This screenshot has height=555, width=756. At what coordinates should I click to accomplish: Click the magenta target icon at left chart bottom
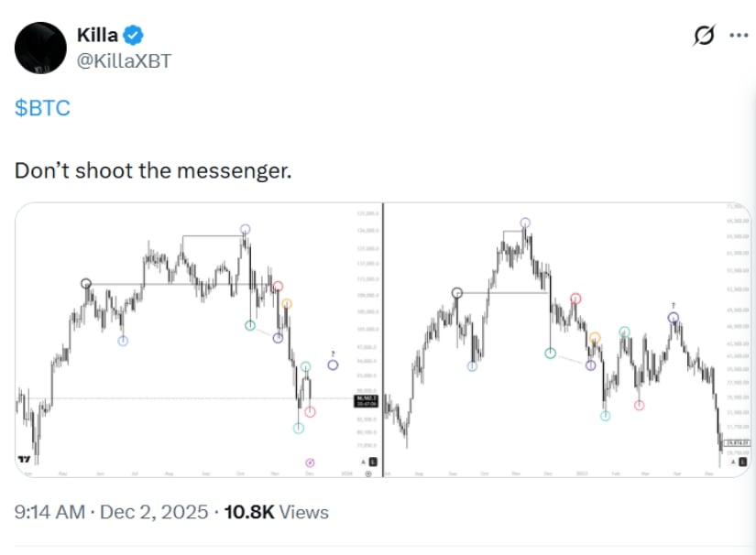tap(310, 462)
